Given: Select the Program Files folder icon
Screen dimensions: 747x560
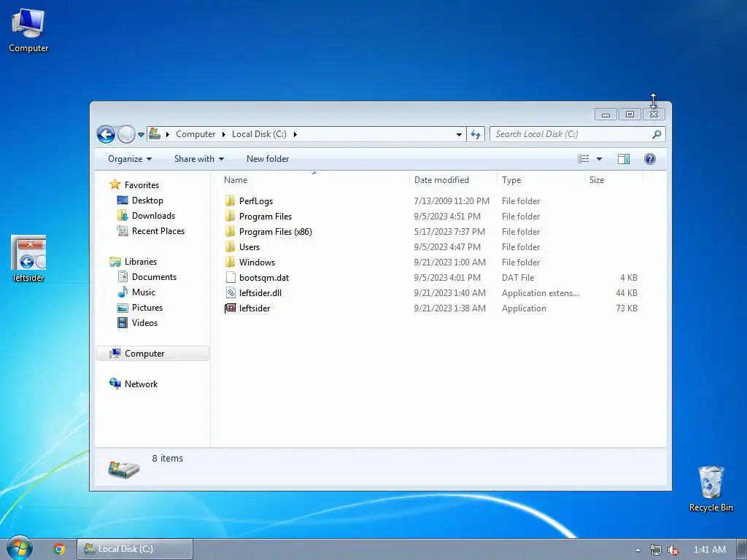Looking at the screenshot, I should 230,216.
